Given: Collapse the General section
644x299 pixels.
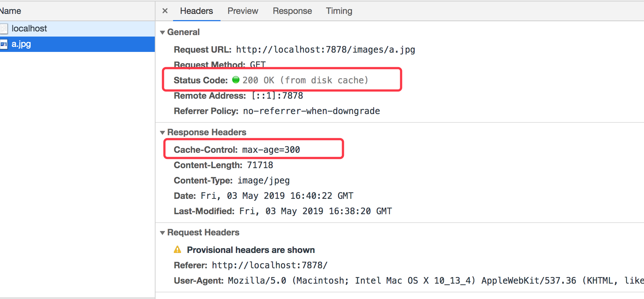Looking at the screenshot, I should (x=162, y=33).
